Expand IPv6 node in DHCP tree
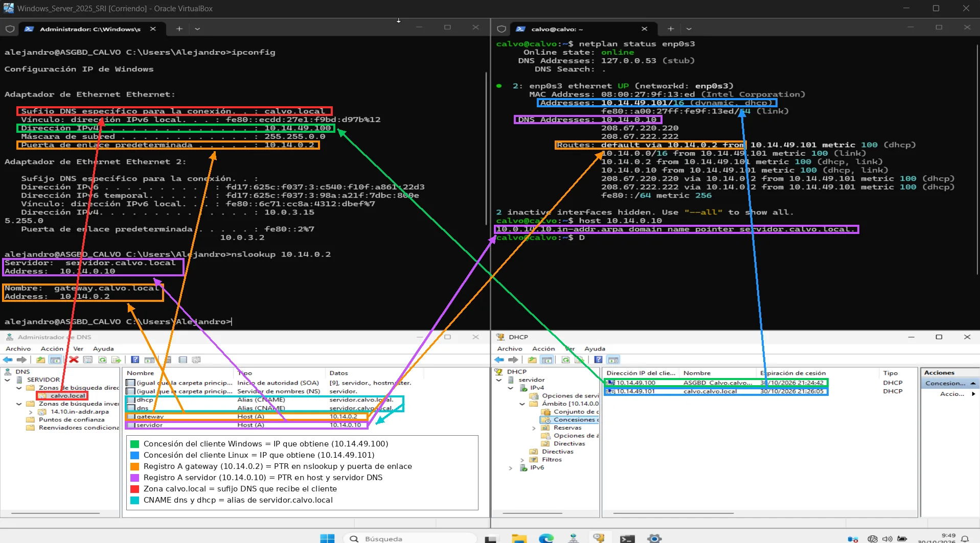980x543 pixels. click(x=511, y=468)
